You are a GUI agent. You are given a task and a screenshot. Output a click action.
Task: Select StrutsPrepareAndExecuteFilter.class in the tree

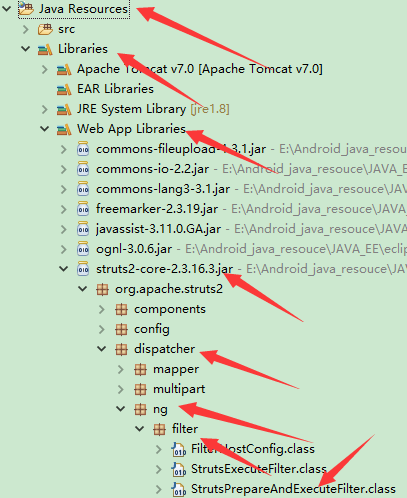tap(293, 489)
